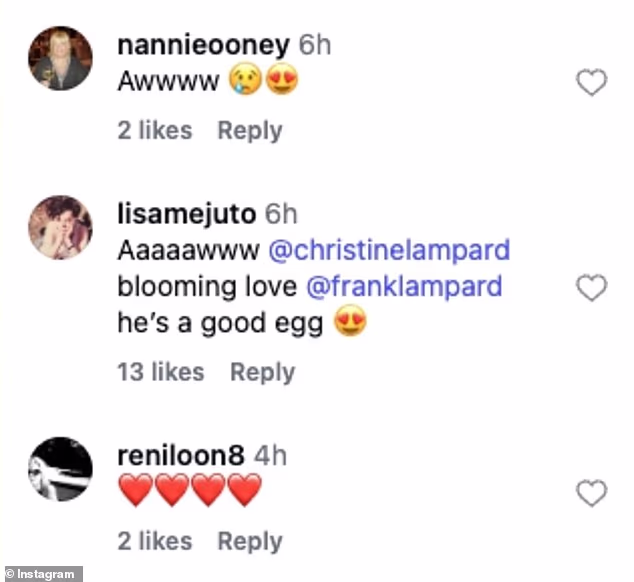Open lisamejuto username link
The height and width of the screenshot is (582, 634).
(186, 214)
